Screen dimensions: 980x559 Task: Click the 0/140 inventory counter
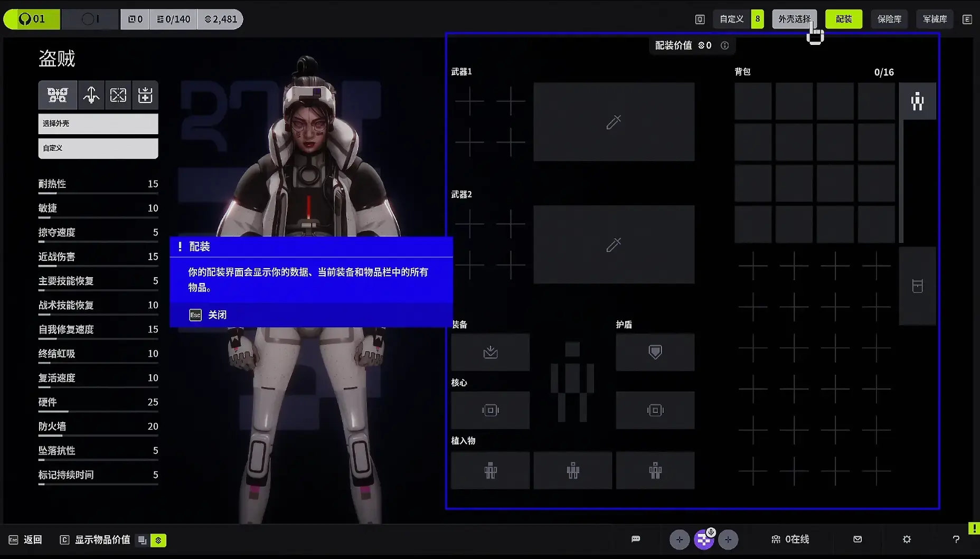(x=173, y=19)
